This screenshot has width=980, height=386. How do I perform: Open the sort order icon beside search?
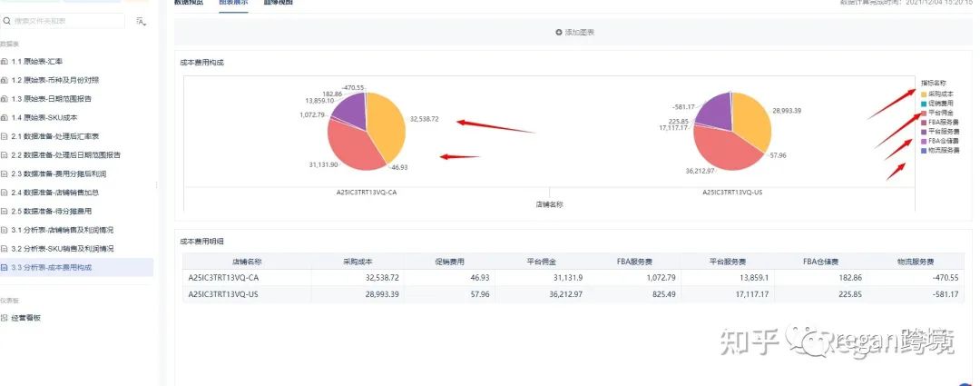pyautogui.click(x=142, y=21)
